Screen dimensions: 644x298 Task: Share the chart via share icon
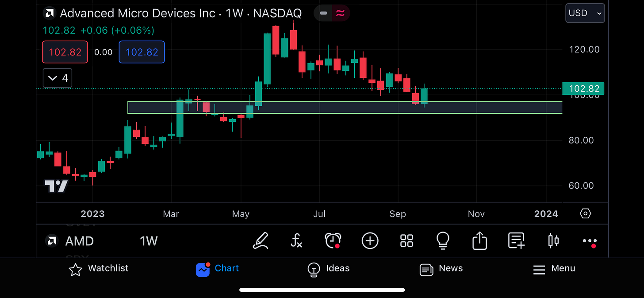click(x=479, y=241)
